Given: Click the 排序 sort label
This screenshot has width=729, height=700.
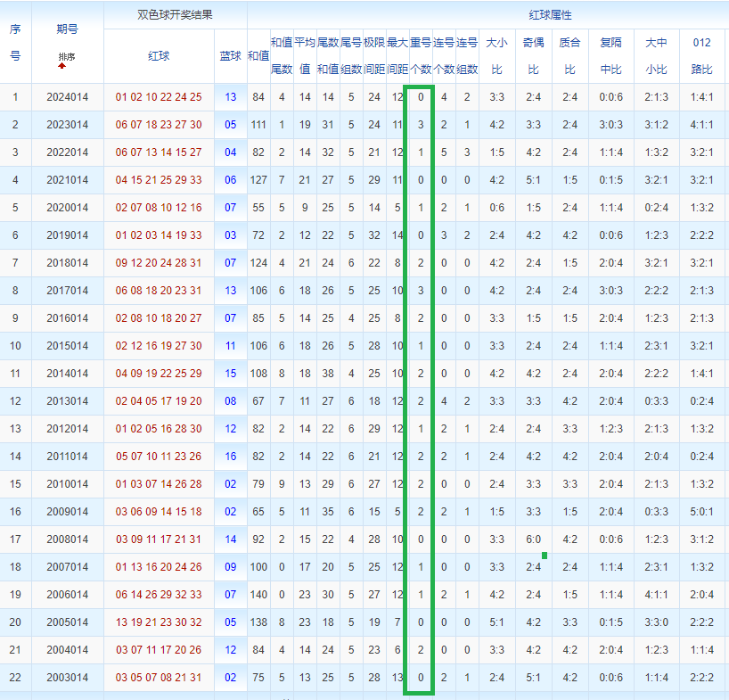Looking at the screenshot, I should tap(67, 57).
